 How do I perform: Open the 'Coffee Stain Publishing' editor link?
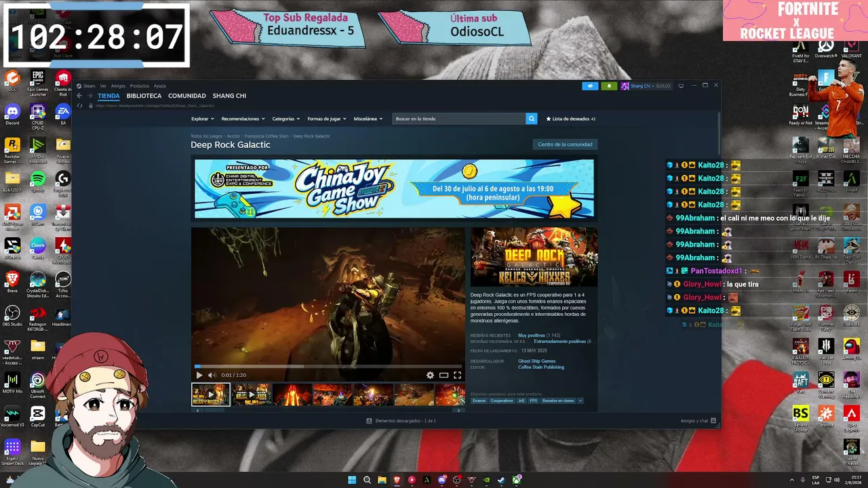pyautogui.click(x=541, y=367)
